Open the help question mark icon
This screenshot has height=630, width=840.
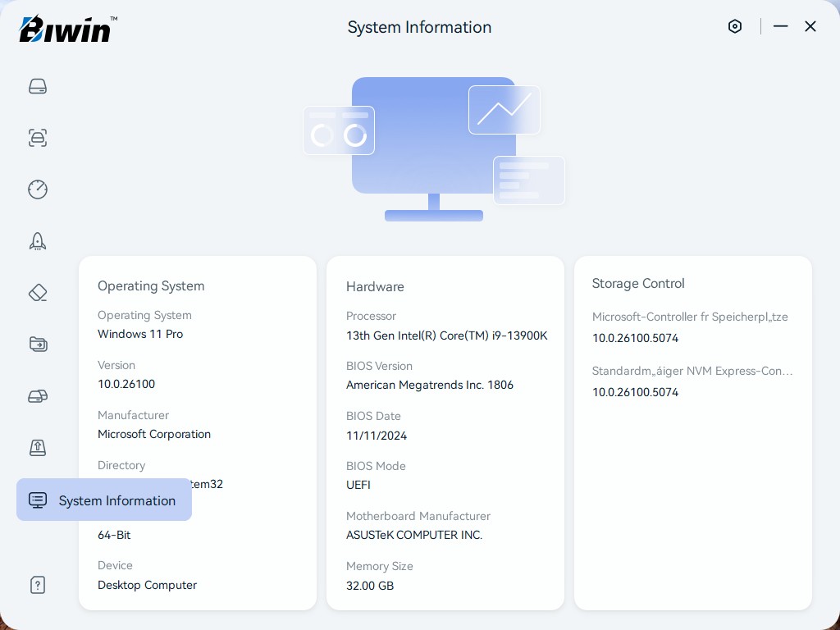[38, 585]
